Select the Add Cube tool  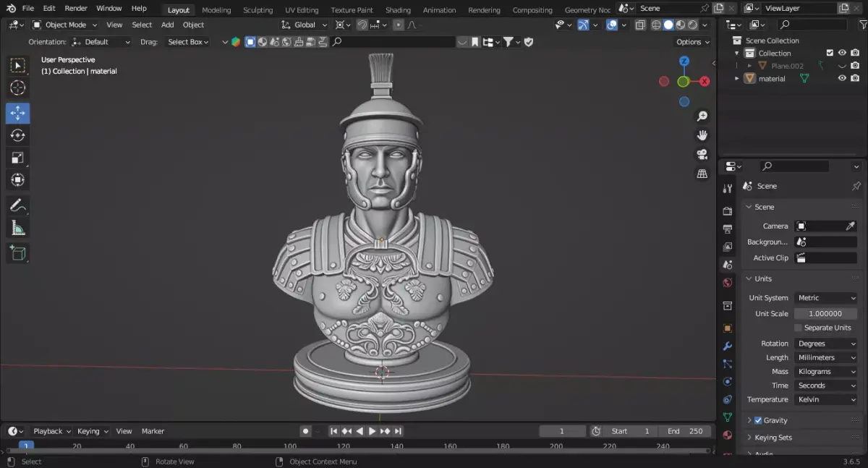[x=18, y=253]
